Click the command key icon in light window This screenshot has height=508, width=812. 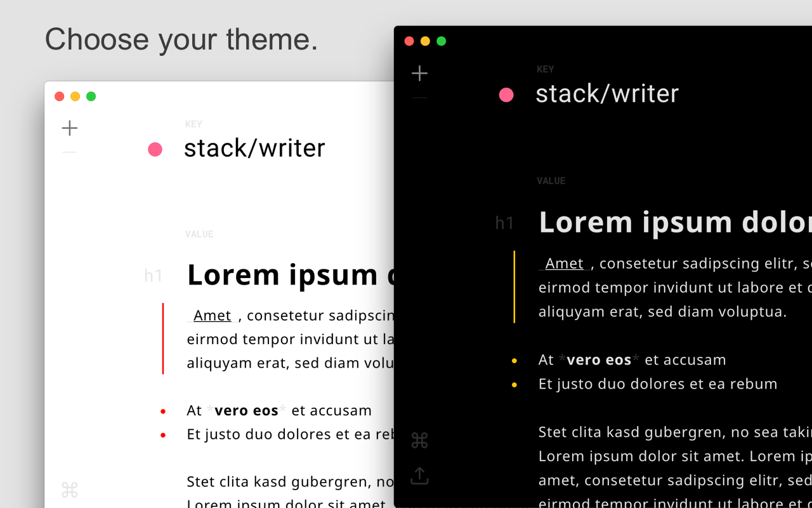point(69,490)
